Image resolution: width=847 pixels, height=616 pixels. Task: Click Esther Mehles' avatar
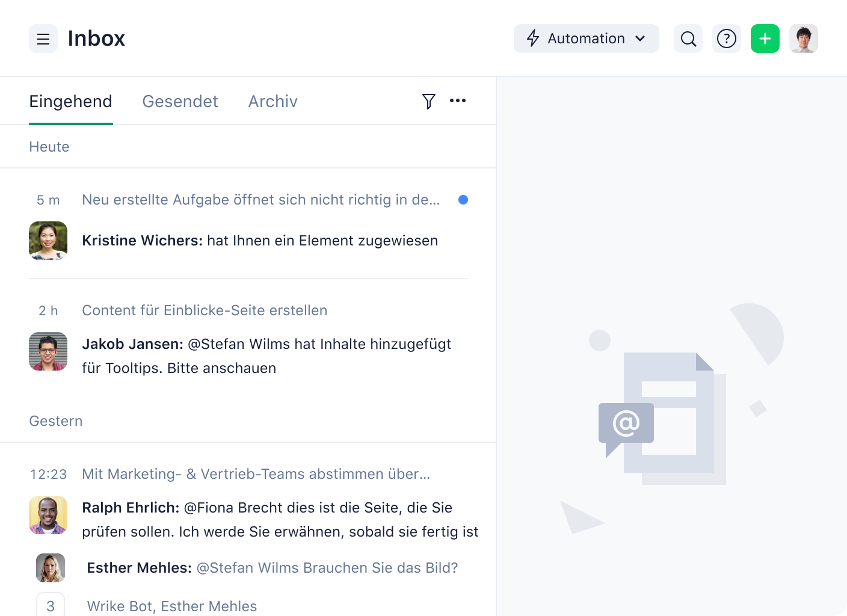tap(51, 568)
